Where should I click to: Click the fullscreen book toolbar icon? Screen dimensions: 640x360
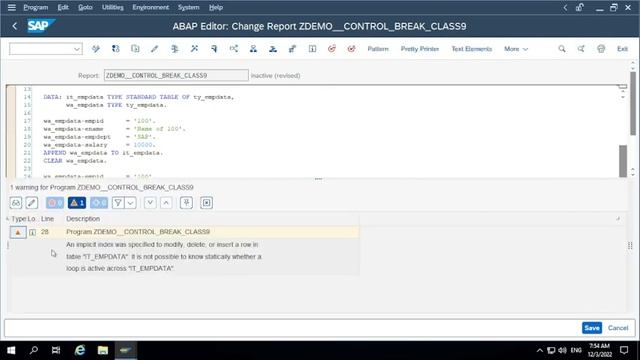click(x=312, y=49)
